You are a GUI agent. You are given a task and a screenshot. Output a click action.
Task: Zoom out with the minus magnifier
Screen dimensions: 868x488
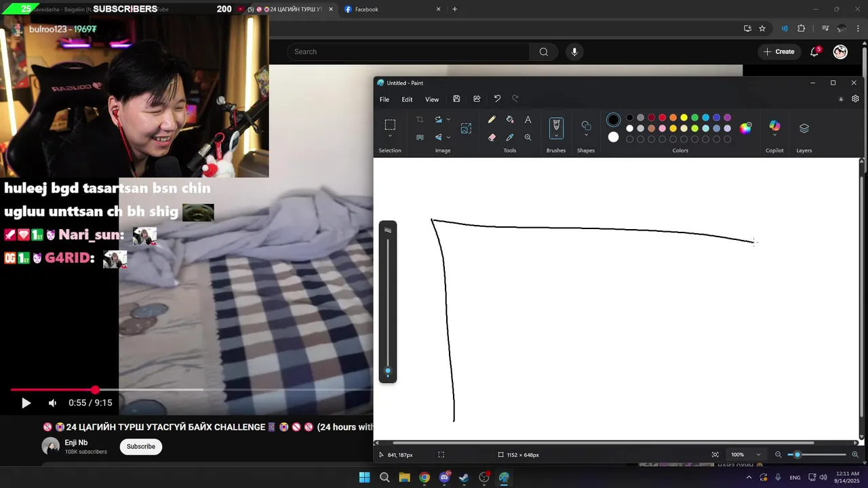click(778, 455)
